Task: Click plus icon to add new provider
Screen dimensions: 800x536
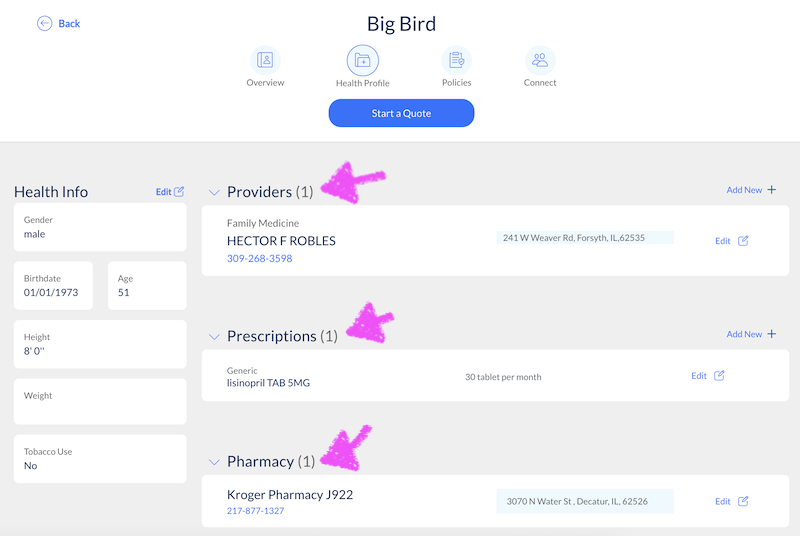Action: tap(771, 190)
